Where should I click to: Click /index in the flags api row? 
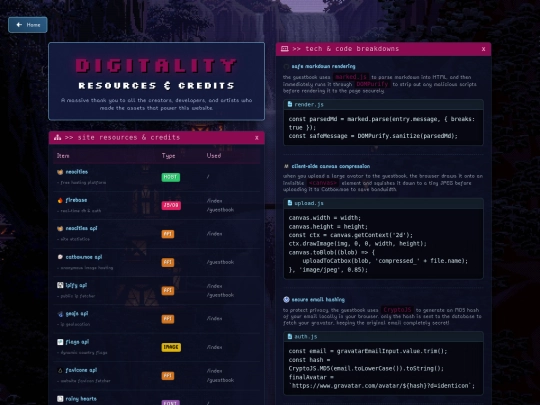pos(214,347)
